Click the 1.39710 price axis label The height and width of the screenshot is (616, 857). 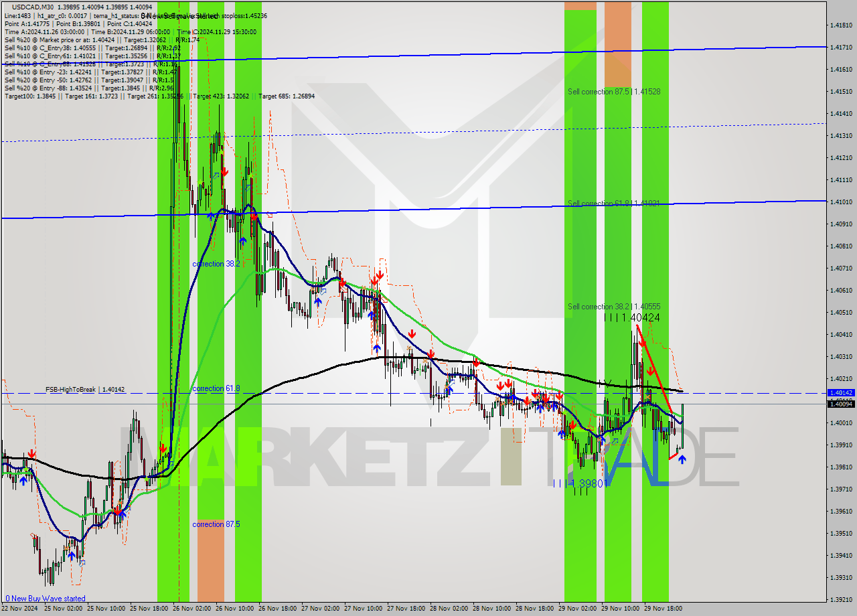pos(840,489)
